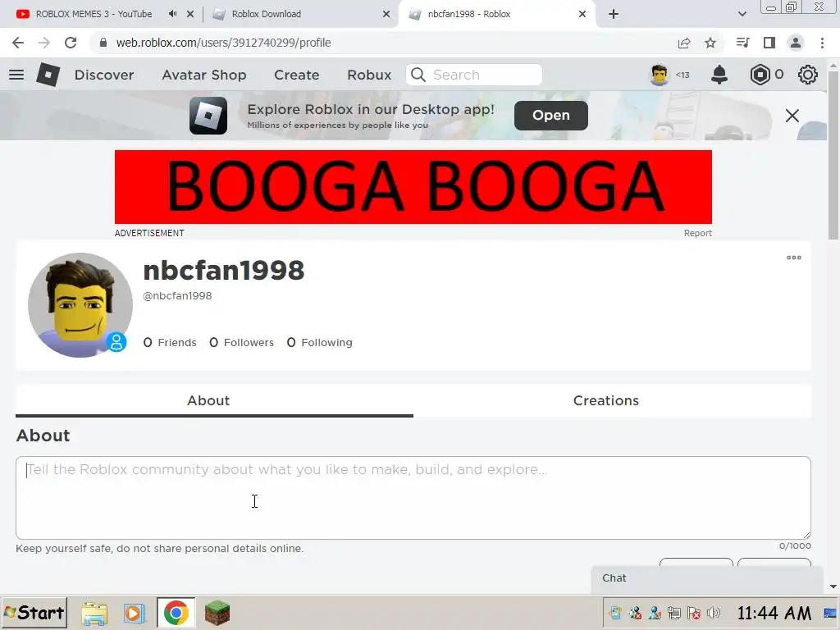Reload the page
This screenshot has height=630, width=840.
tap(71, 43)
